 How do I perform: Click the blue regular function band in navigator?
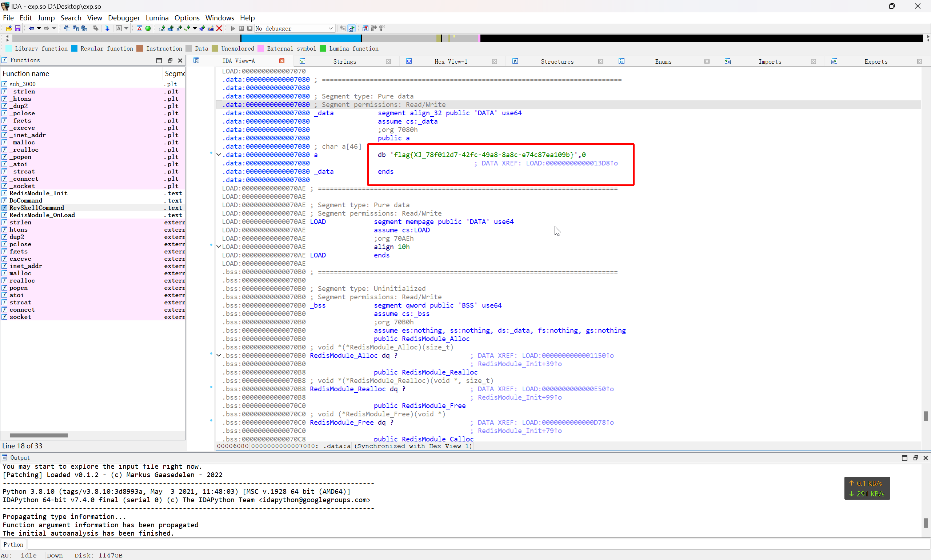tap(301, 38)
